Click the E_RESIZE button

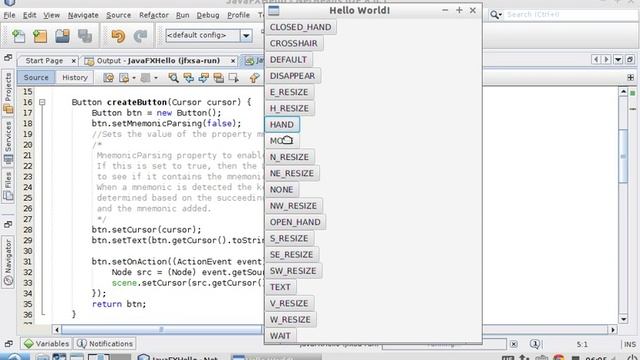pyautogui.click(x=289, y=92)
